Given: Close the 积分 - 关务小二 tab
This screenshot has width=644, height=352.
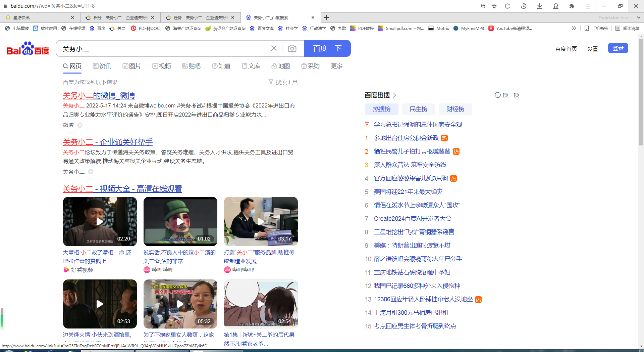Looking at the screenshot, I should [153, 17].
